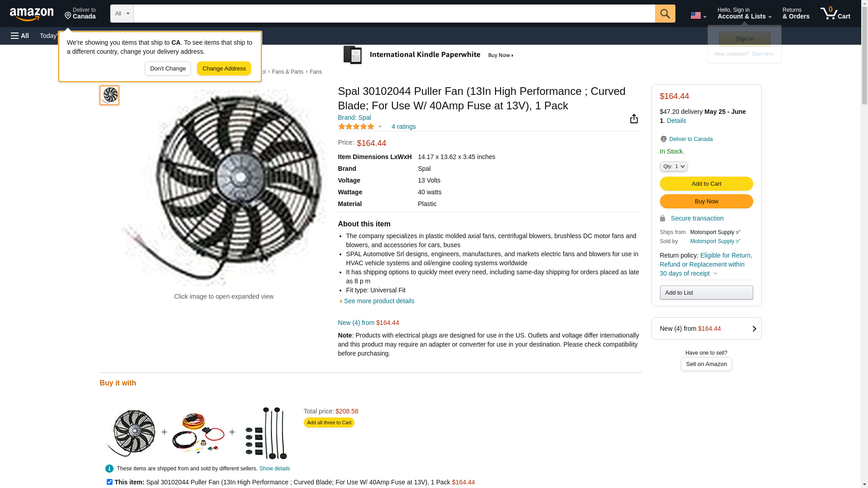Open Account & Lists menu
Screen dimensions: 868x488
(x=744, y=14)
